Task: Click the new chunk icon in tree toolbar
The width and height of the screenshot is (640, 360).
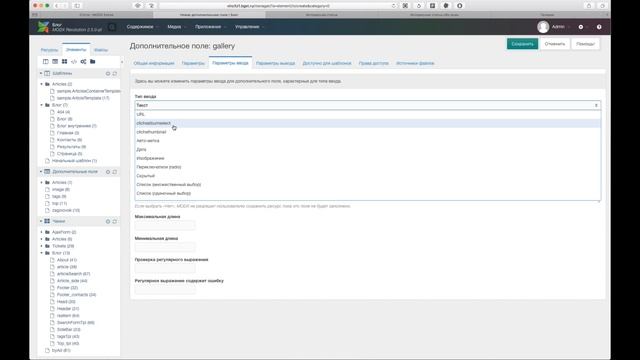Action: pos(64,62)
